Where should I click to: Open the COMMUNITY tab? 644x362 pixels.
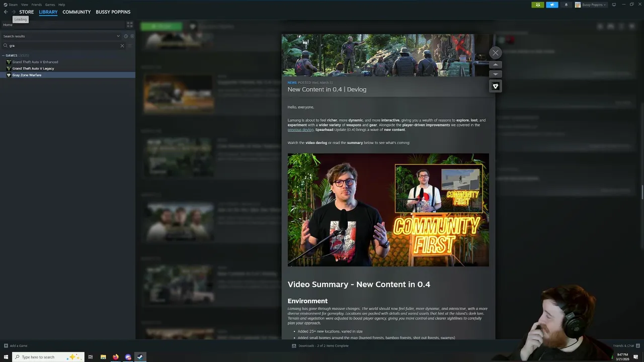pyautogui.click(x=76, y=12)
